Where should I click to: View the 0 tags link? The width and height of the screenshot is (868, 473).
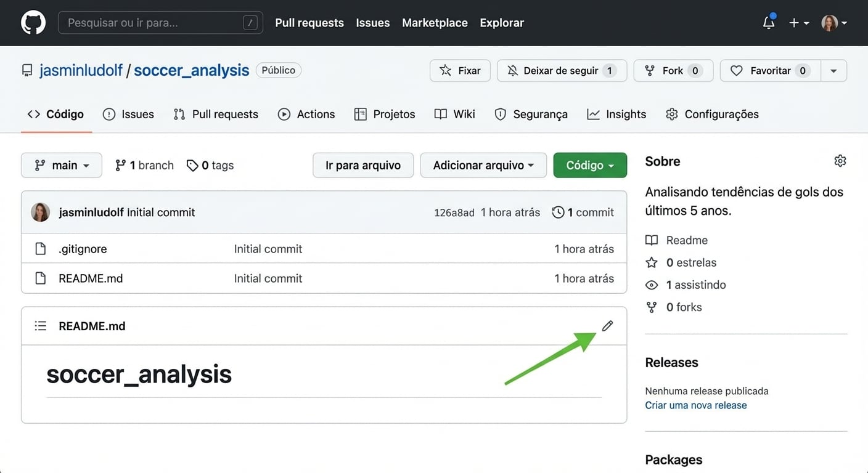click(210, 165)
